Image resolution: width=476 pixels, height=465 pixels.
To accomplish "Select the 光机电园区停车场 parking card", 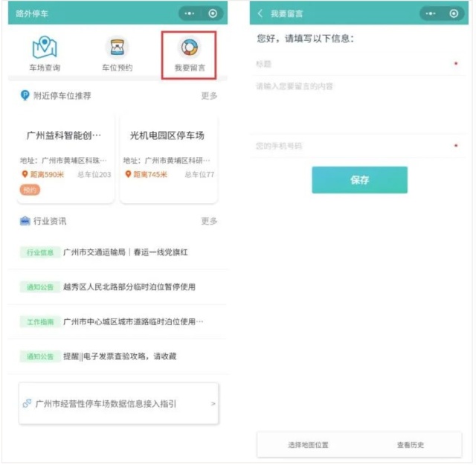I will coord(168,158).
